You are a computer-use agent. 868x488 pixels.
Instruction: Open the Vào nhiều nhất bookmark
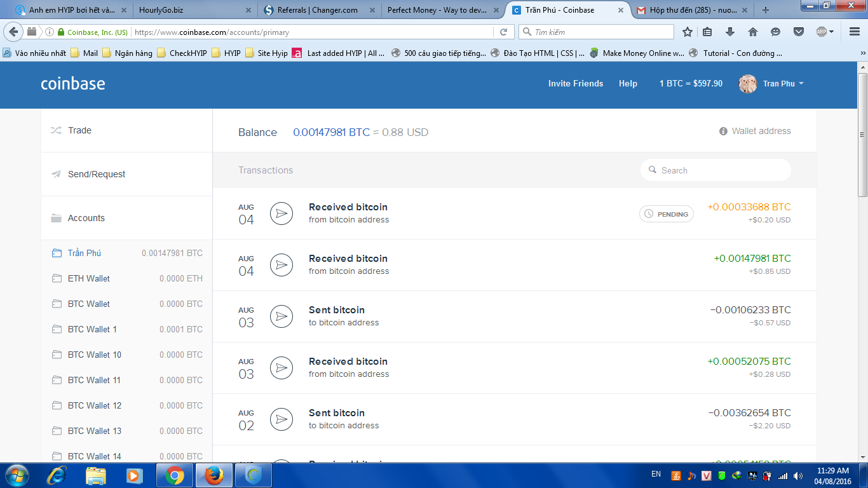pyautogui.click(x=34, y=53)
